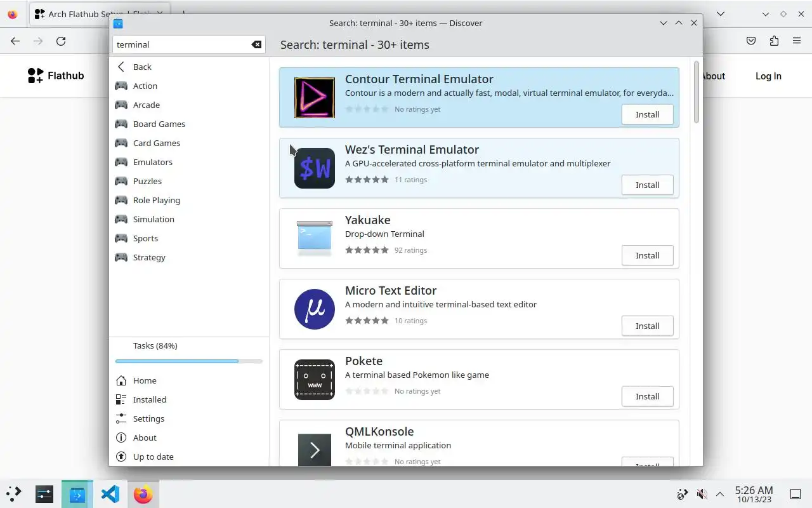The width and height of the screenshot is (812, 508).
Task: Click the 11 ratings text for Wez's
Action: pyautogui.click(x=410, y=180)
